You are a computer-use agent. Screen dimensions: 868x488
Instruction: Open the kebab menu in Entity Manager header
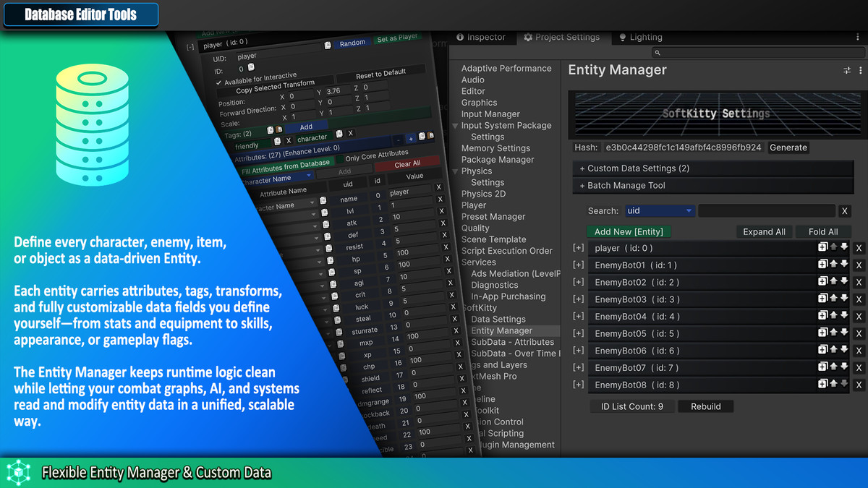(x=860, y=69)
